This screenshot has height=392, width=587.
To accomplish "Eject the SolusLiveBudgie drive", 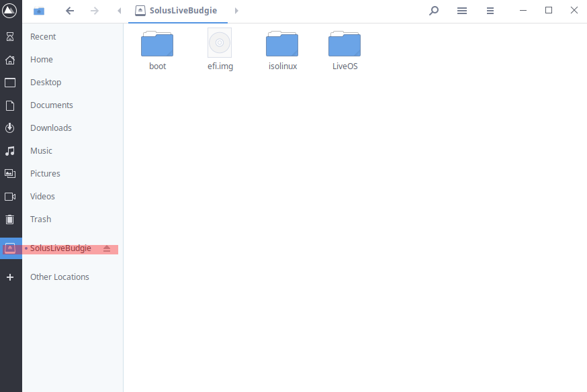I will [x=107, y=248].
